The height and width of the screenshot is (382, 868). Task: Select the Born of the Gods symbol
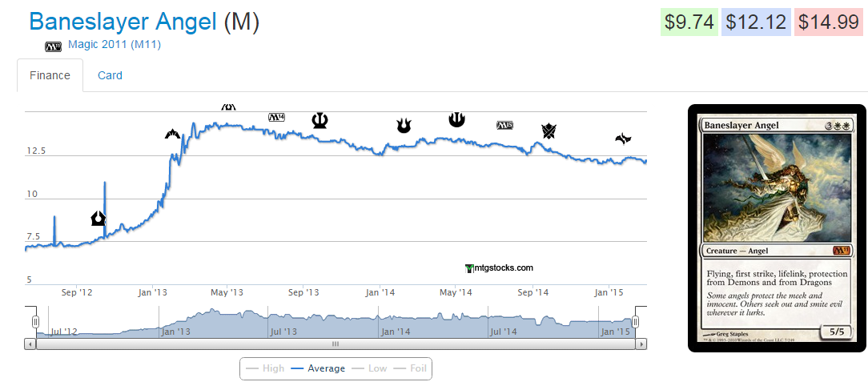click(x=404, y=126)
